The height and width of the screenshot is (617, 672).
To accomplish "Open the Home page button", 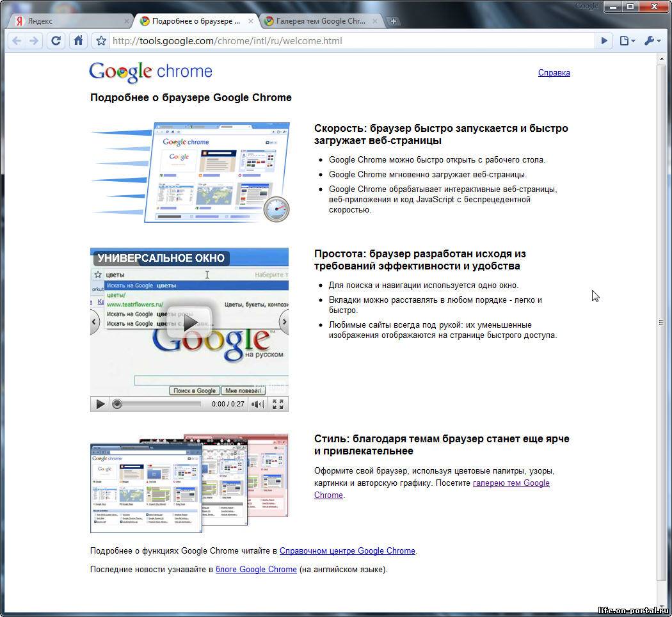I will click(79, 41).
